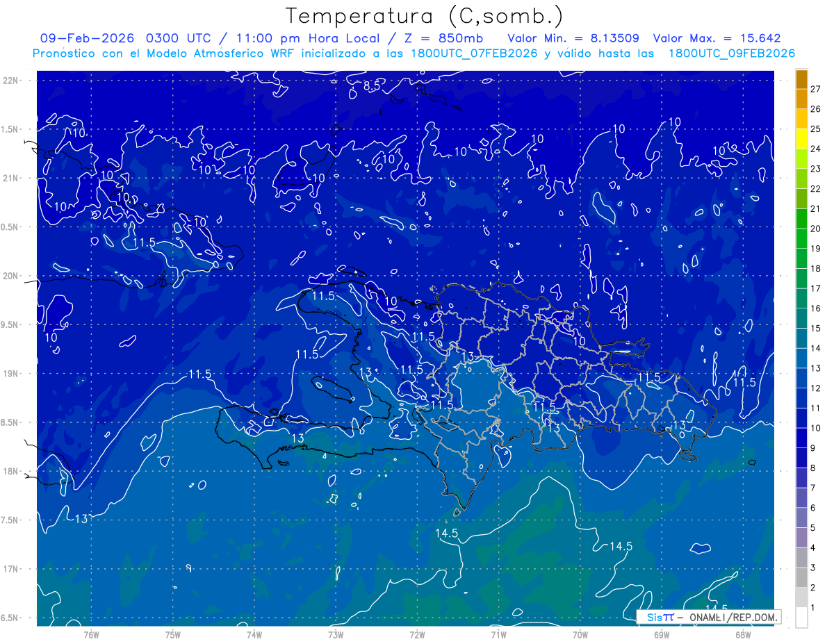Click the value 25 on the color scale
Viewport: 834px width, 644px height.
tap(816, 129)
